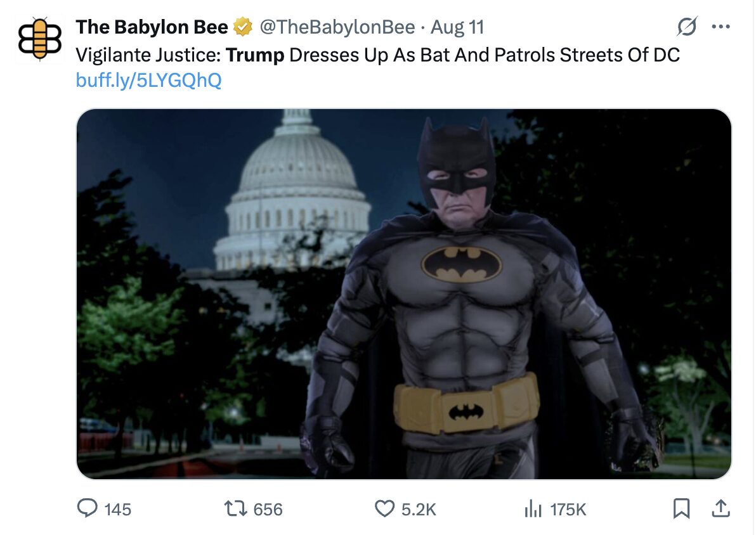Click the 656 reposts count
Viewport: 756px width, 535px height.
pyautogui.click(x=268, y=509)
